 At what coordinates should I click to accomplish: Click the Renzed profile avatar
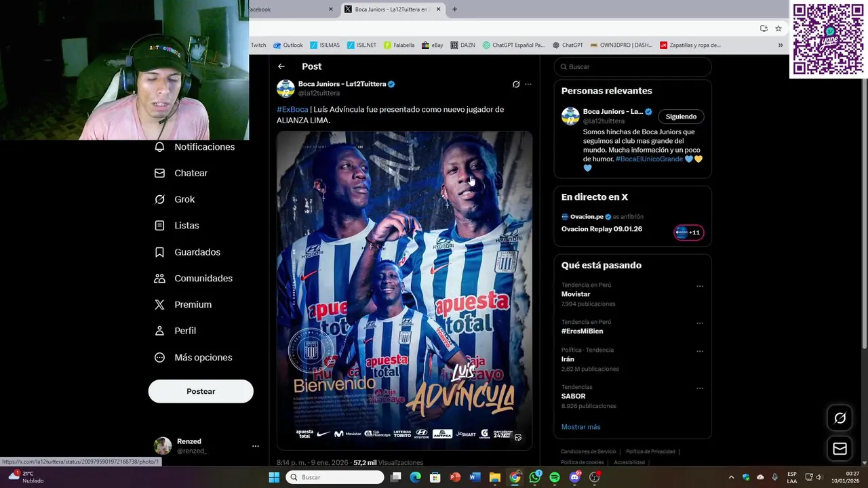pos(163,446)
